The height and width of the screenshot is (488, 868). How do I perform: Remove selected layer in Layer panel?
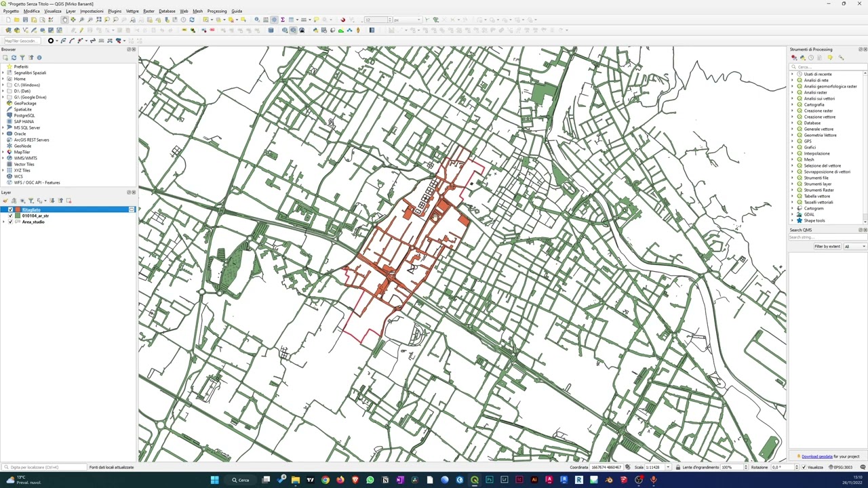coord(68,201)
